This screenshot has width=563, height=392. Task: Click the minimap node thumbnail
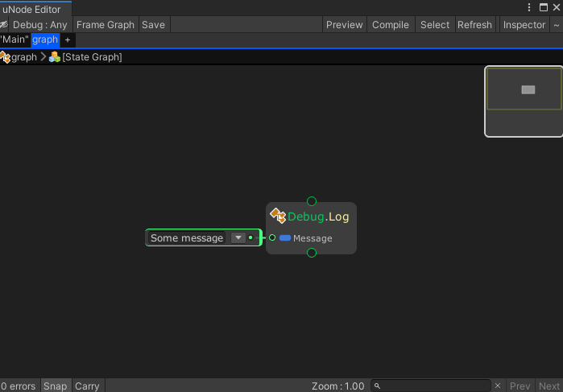coord(528,89)
